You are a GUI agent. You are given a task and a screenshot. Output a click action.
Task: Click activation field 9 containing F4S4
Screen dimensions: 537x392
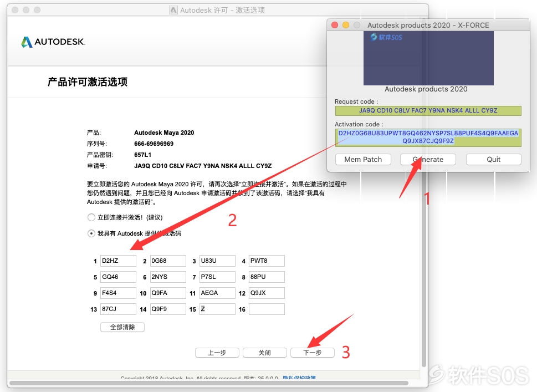[118, 293]
